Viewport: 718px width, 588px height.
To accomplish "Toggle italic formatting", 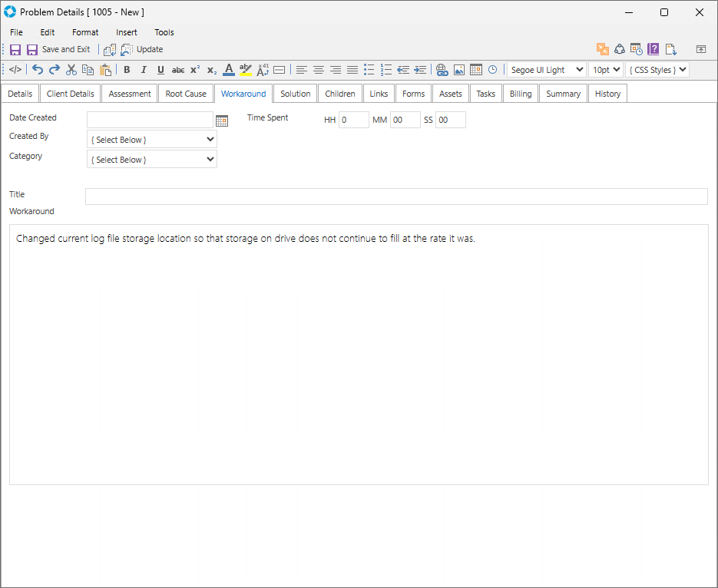I will 144,70.
